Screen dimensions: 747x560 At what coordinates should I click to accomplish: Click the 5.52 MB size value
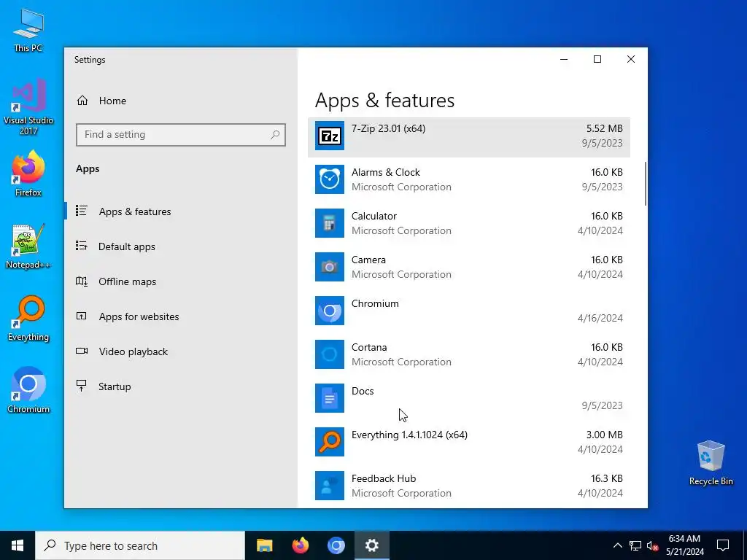[604, 128]
